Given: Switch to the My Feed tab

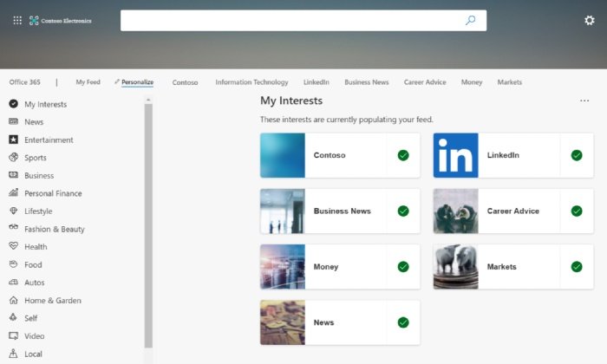Looking at the screenshot, I should point(88,82).
